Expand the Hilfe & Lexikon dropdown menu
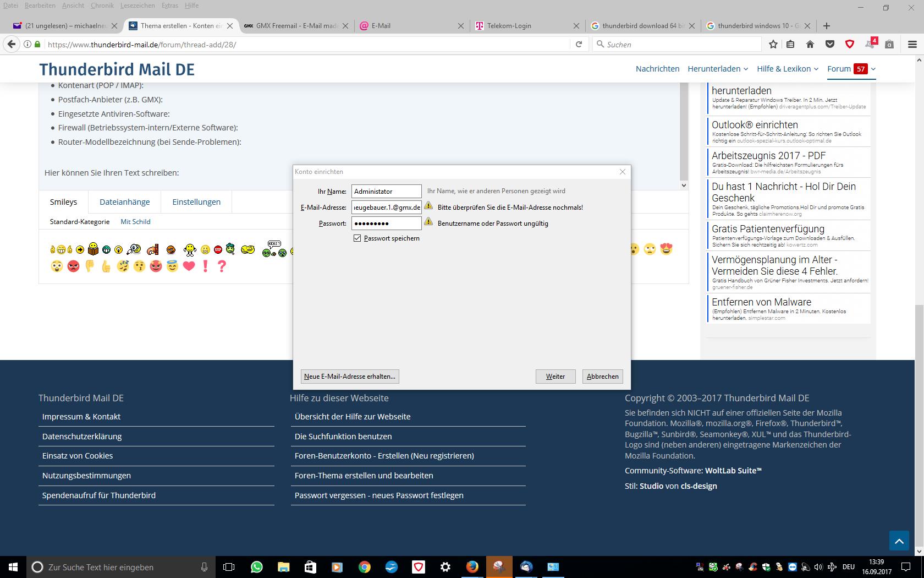The width and height of the screenshot is (924, 578). point(788,69)
